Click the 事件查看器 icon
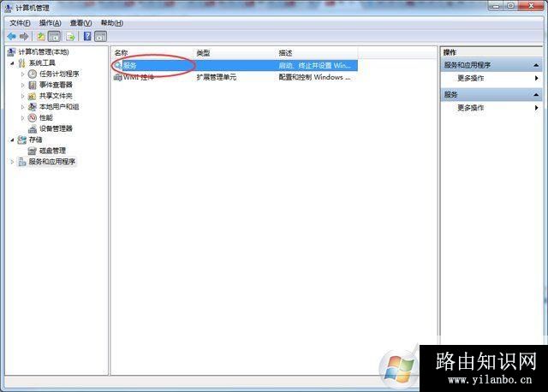Image resolution: width=548 pixels, height=392 pixels. pyautogui.click(x=33, y=85)
